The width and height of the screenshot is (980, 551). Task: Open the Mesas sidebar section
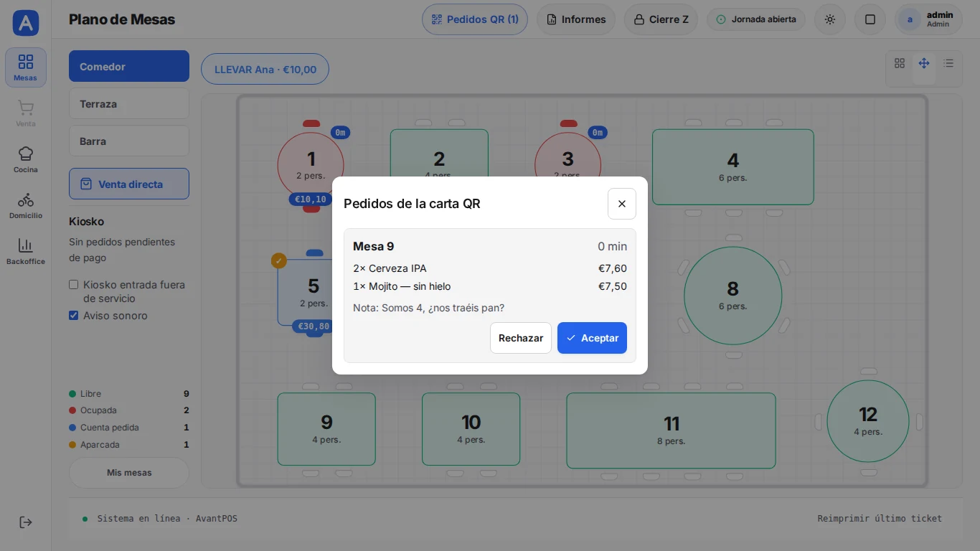26,67
